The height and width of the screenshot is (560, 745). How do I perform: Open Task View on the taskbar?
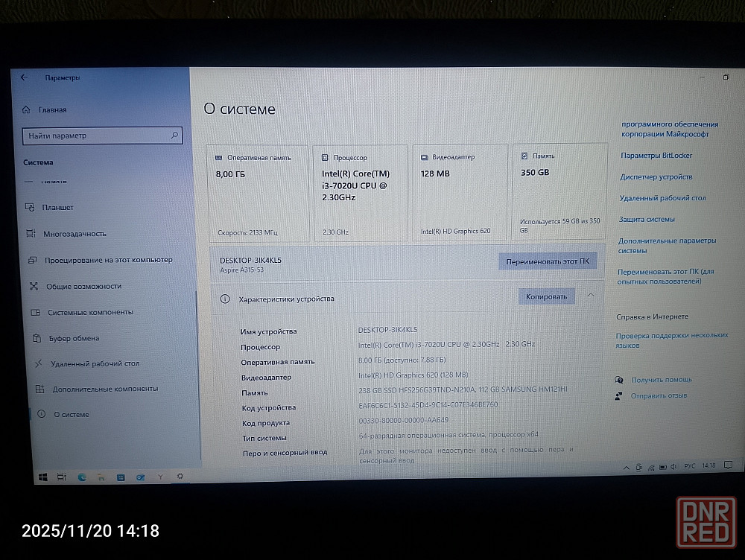pos(62,477)
